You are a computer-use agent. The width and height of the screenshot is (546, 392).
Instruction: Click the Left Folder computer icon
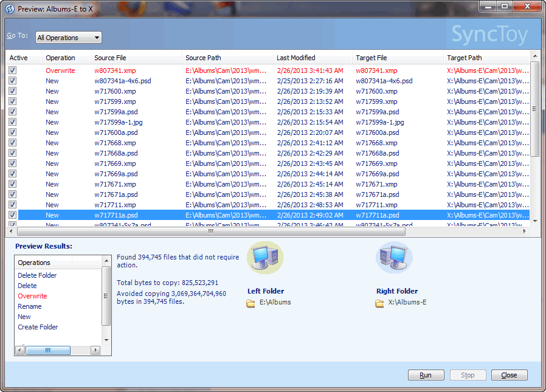click(x=265, y=258)
